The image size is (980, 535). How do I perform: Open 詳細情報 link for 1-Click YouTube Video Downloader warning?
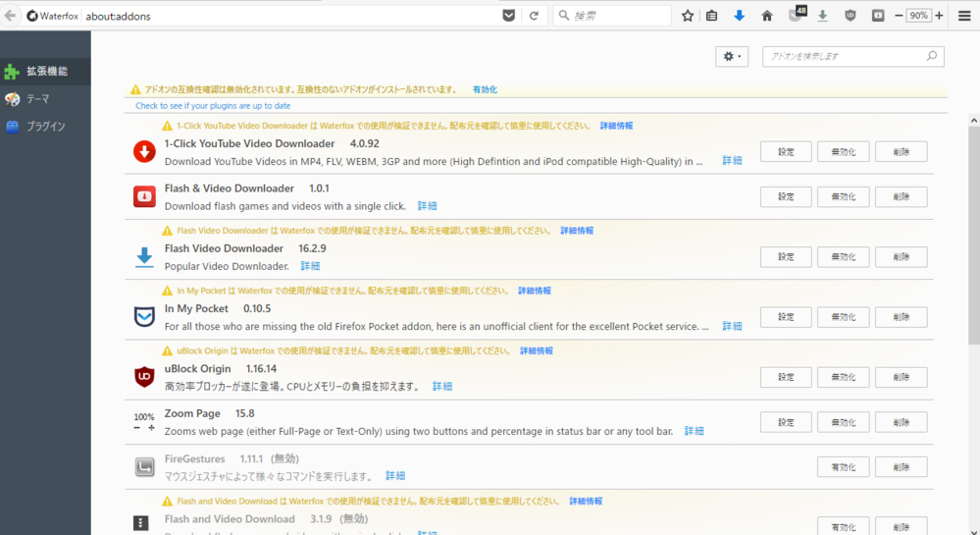point(616,126)
